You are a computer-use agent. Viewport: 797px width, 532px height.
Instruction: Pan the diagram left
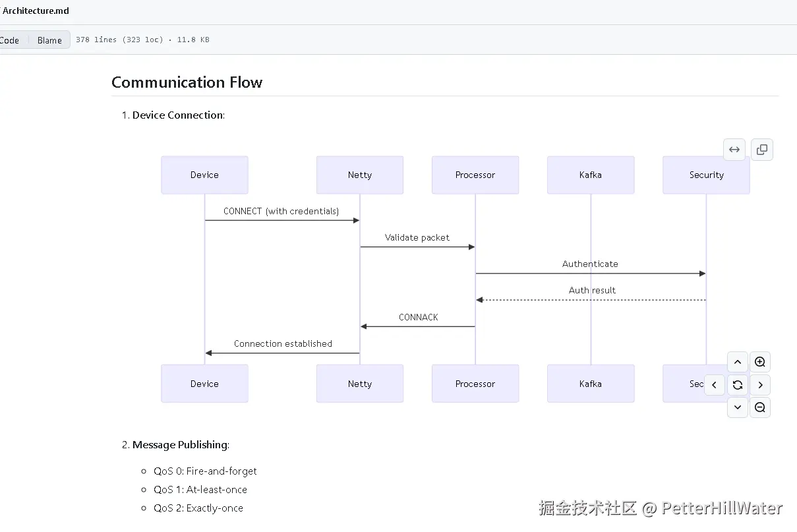point(715,385)
